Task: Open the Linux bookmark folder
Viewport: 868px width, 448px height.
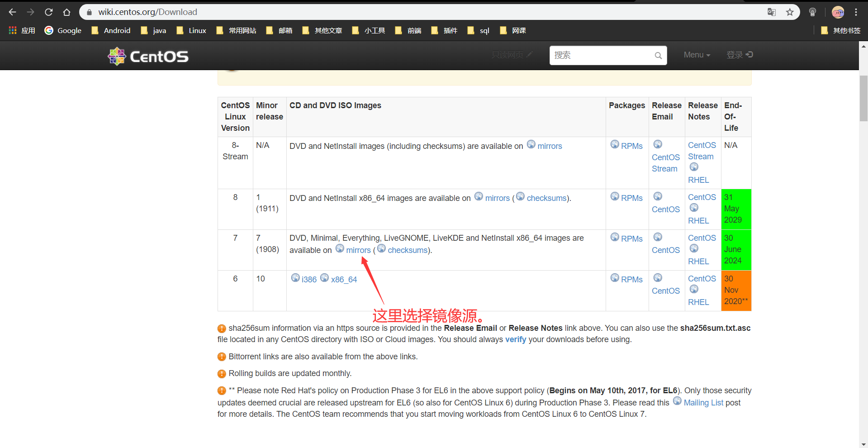Action: click(191, 30)
